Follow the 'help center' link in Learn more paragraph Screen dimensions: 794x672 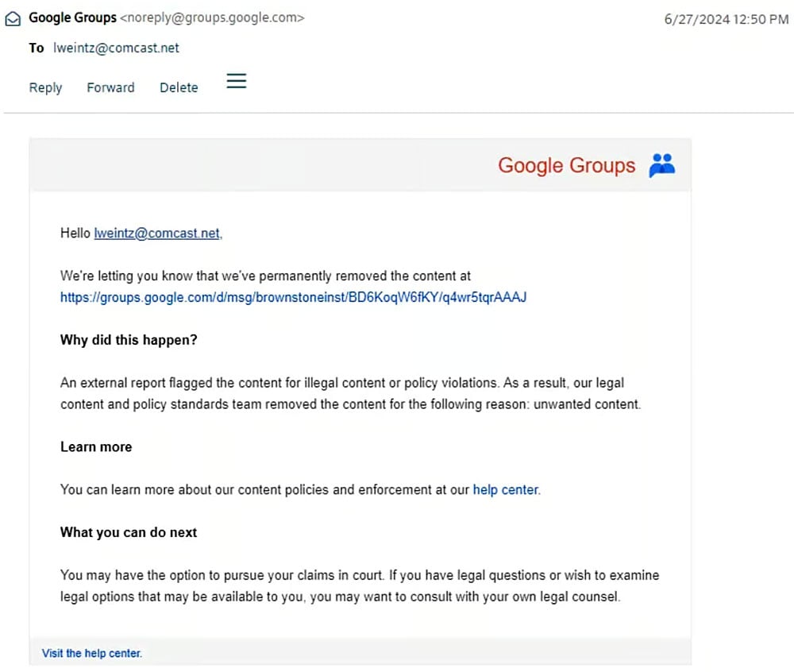click(x=505, y=489)
